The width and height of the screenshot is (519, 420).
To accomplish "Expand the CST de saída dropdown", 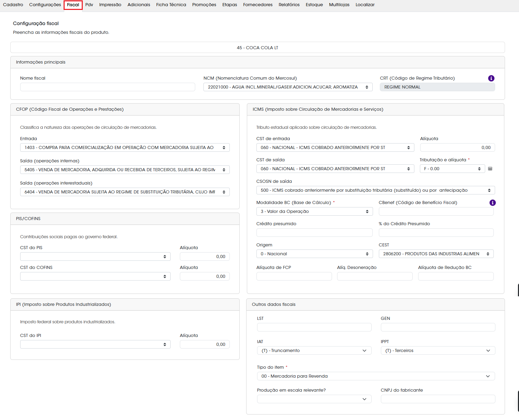I will [x=335, y=169].
